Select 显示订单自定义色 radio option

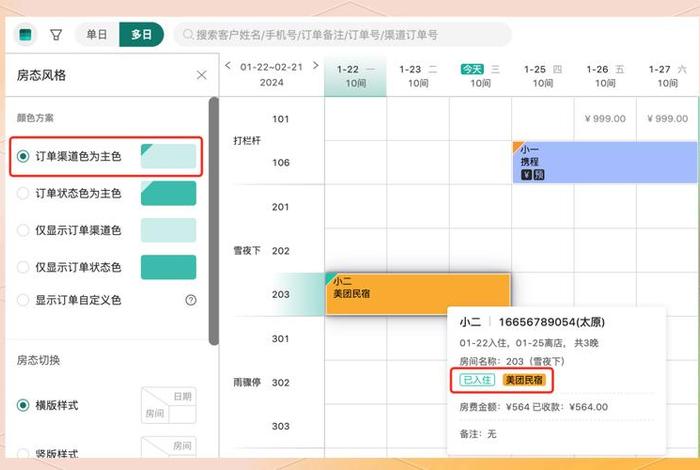pyautogui.click(x=23, y=300)
